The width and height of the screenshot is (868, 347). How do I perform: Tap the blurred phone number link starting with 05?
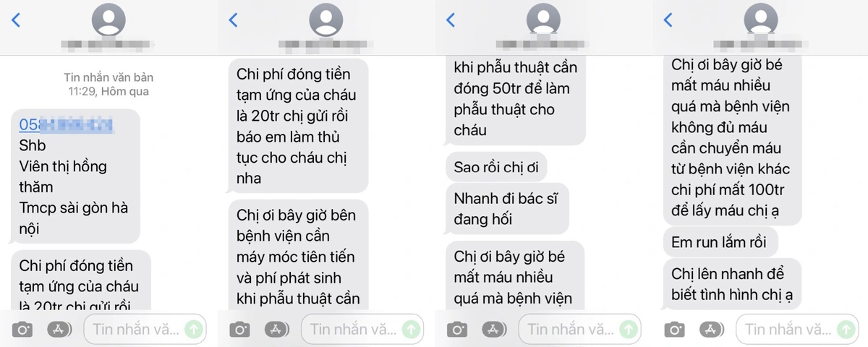click(x=66, y=125)
